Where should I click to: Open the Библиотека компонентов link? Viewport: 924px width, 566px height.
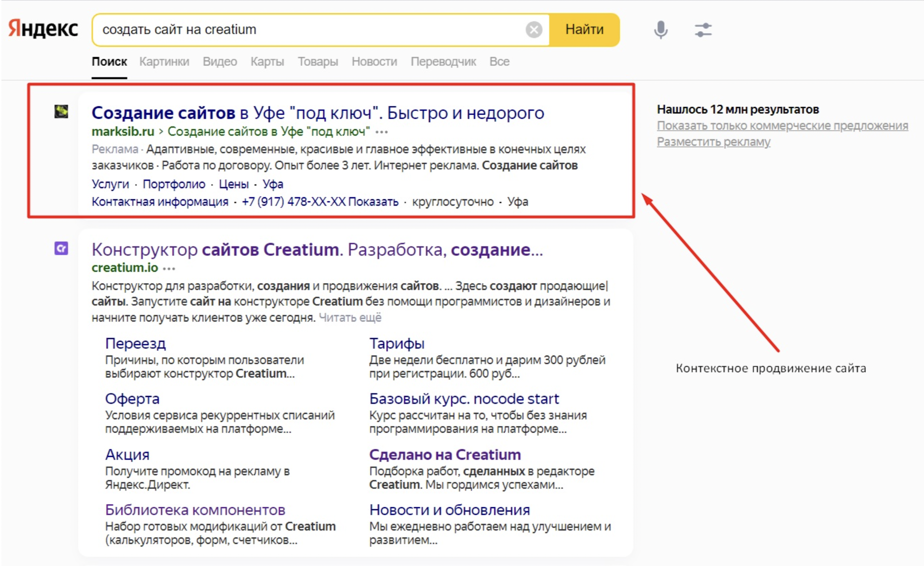[x=195, y=510]
